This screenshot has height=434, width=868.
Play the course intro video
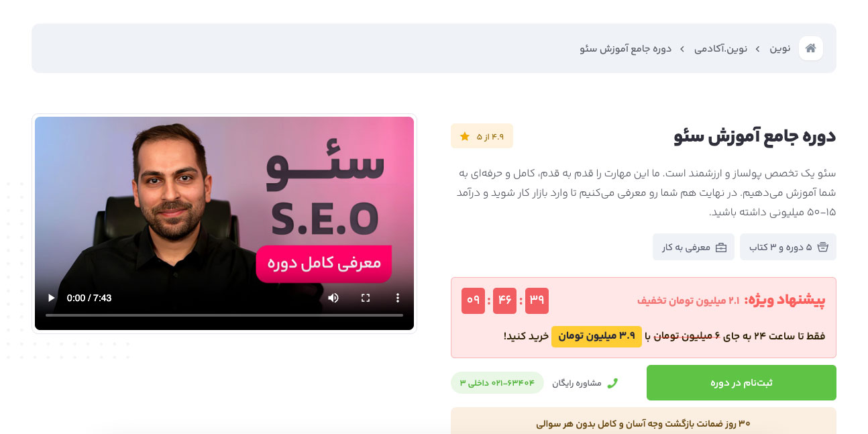click(52, 298)
